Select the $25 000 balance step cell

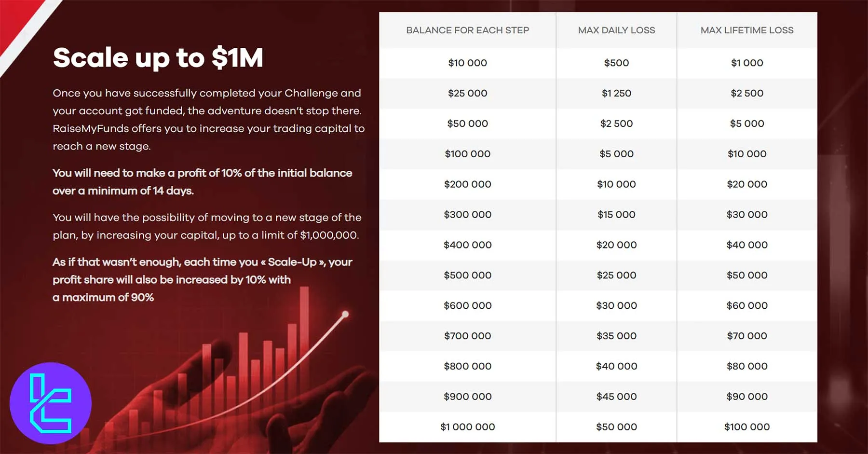click(x=467, y=93)
